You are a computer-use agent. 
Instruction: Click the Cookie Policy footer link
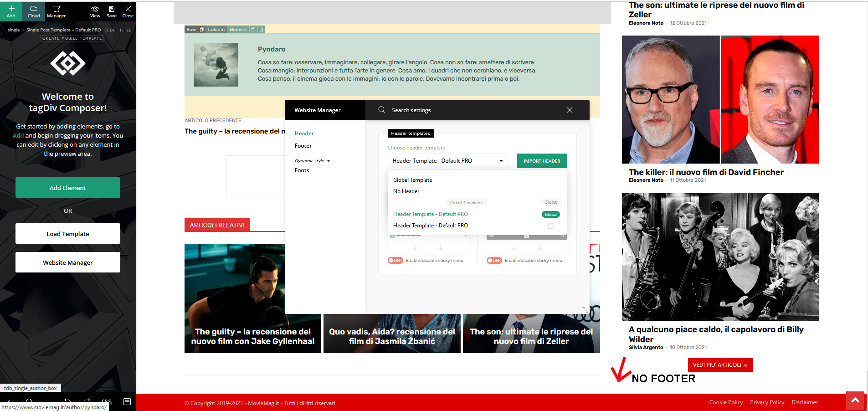pos(726,402)
